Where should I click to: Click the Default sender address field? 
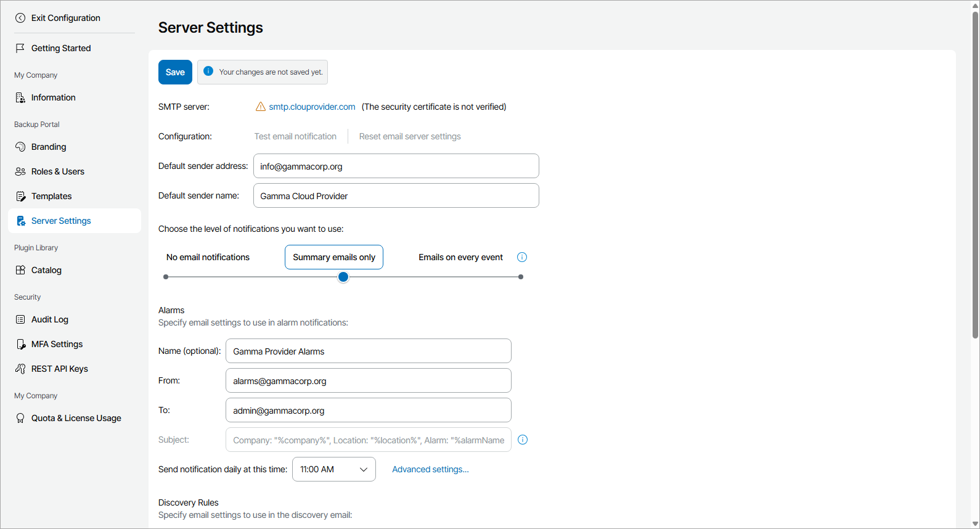point(396,166)
